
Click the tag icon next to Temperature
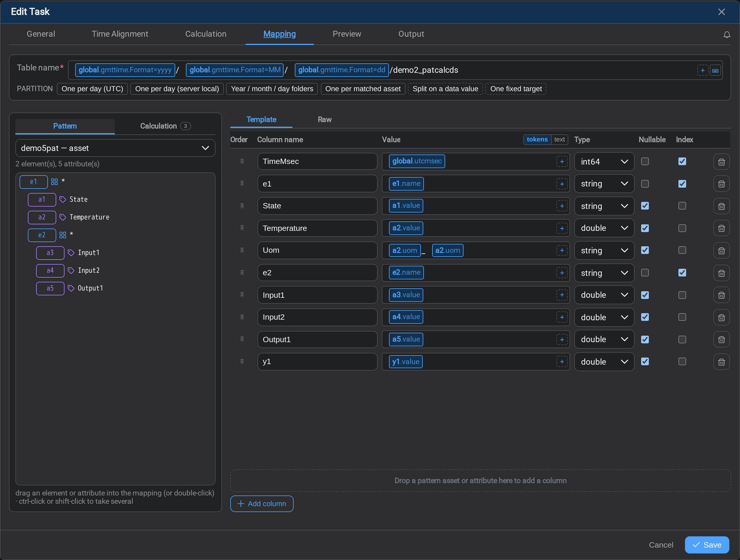point(62,218)
